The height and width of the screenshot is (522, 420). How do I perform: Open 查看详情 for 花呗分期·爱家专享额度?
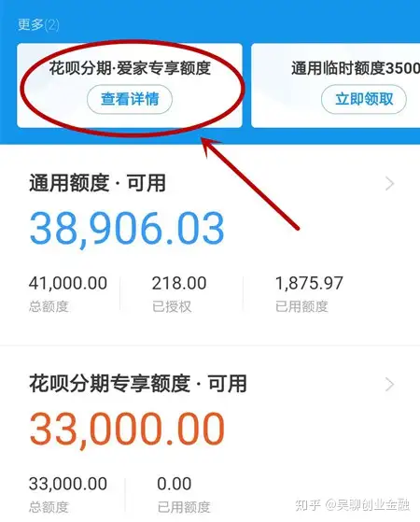tap(130, 99)
